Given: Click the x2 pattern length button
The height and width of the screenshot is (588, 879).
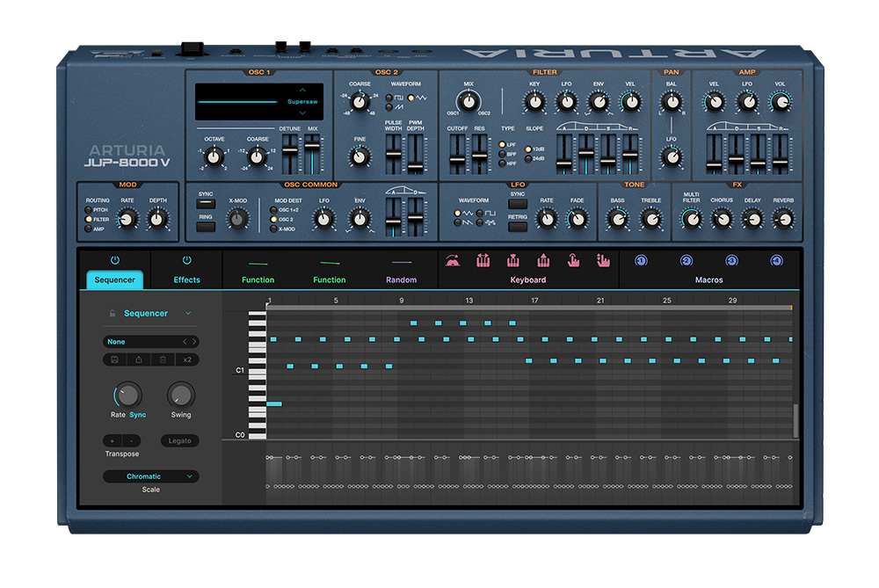Looking at the screenshot, I should coord(187,359).
